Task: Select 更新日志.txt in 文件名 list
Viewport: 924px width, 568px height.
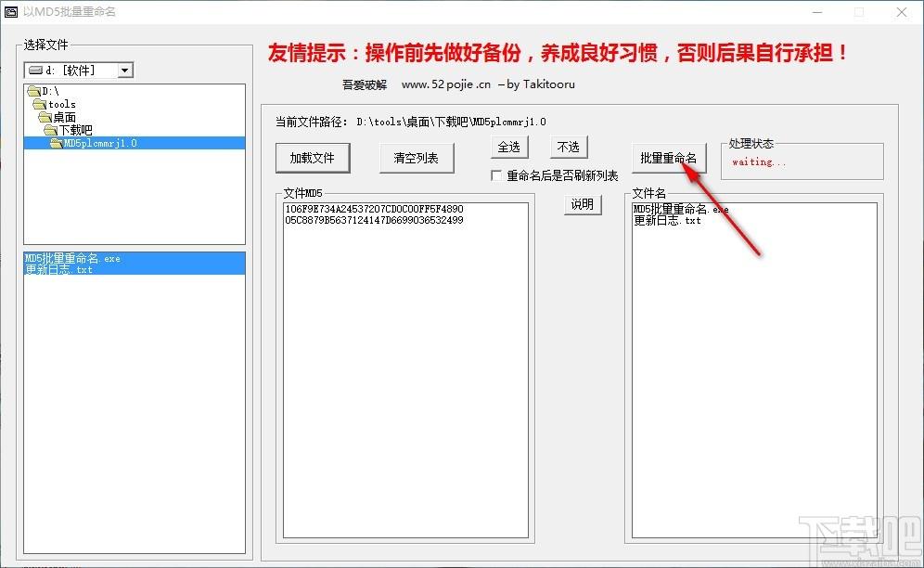Action: pyautogui.click(x=667, y=221)
